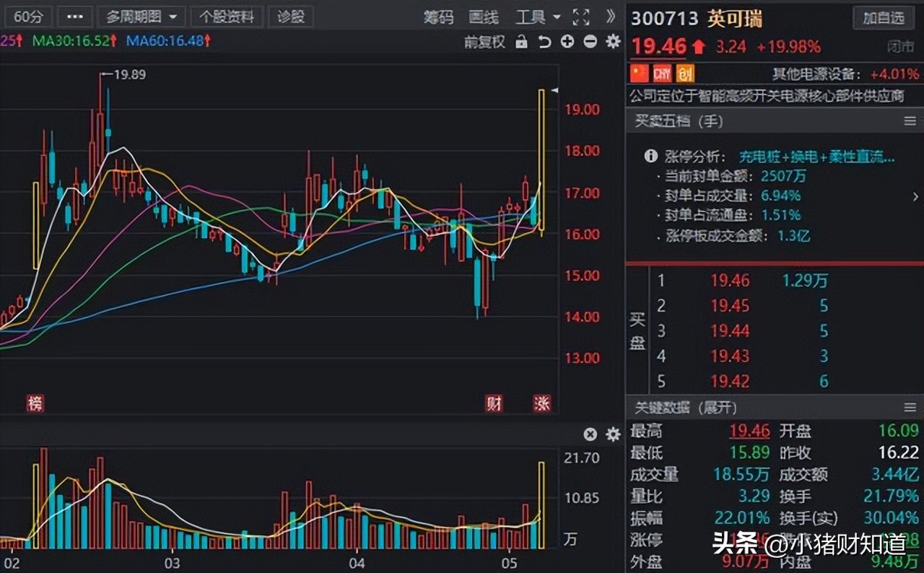This screenshot has width=924, height=573.
Task: Dismiss the volume panel with the X
Action: click(x=590, y=434)
